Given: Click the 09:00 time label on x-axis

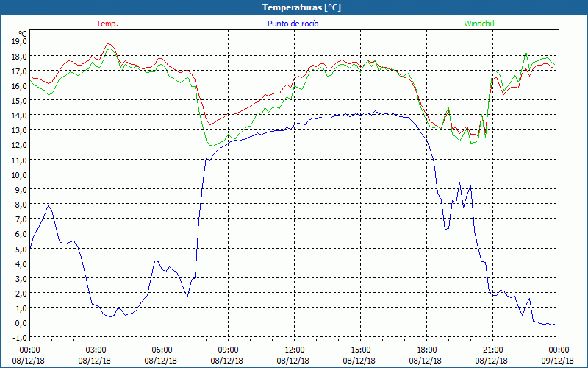Looking at the screenshot, I should (x=228, y=350).
